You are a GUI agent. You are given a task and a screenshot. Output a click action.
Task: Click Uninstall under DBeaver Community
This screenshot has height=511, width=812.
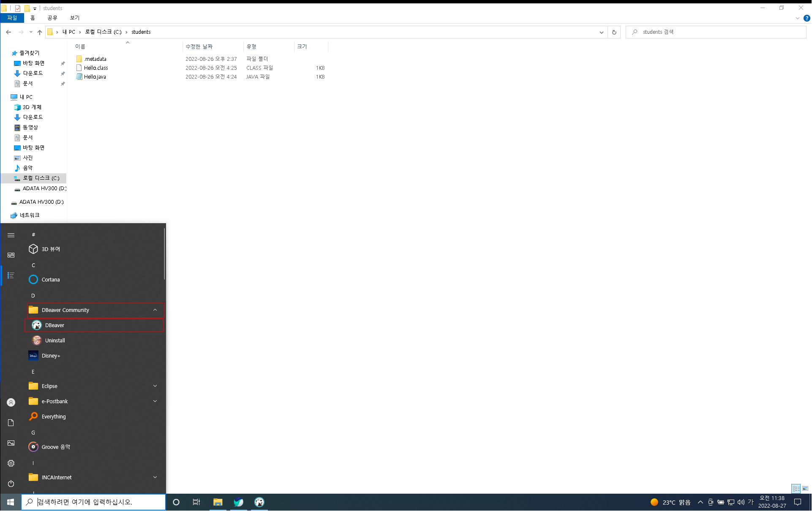pyautogui.click(x=55, y=340)
